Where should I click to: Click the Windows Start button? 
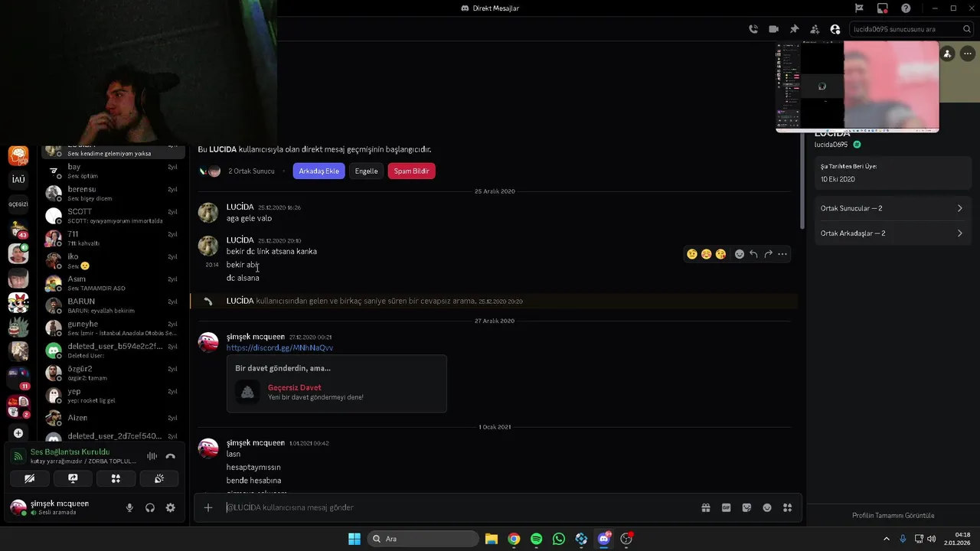click(354, 539)
